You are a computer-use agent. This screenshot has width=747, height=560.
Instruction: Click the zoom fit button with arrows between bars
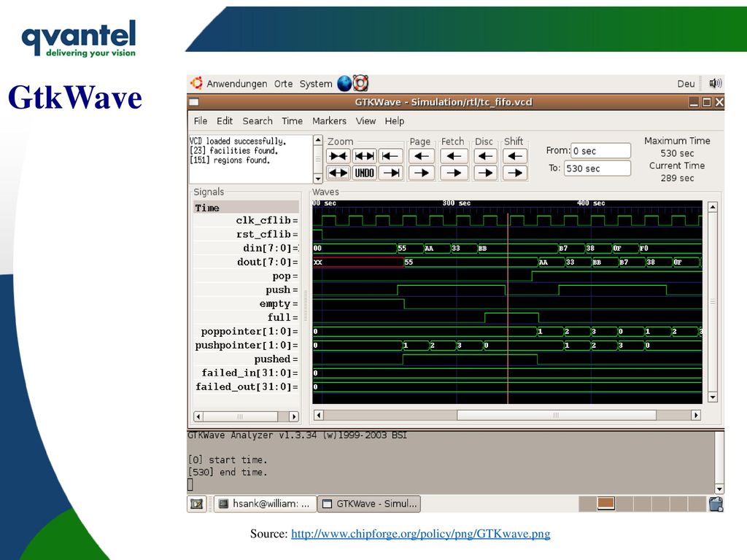365,156
